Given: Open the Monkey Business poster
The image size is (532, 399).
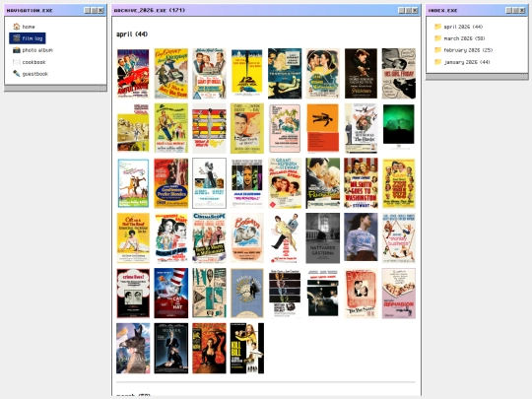Looking at the screenshot, I should pos(399,238).
